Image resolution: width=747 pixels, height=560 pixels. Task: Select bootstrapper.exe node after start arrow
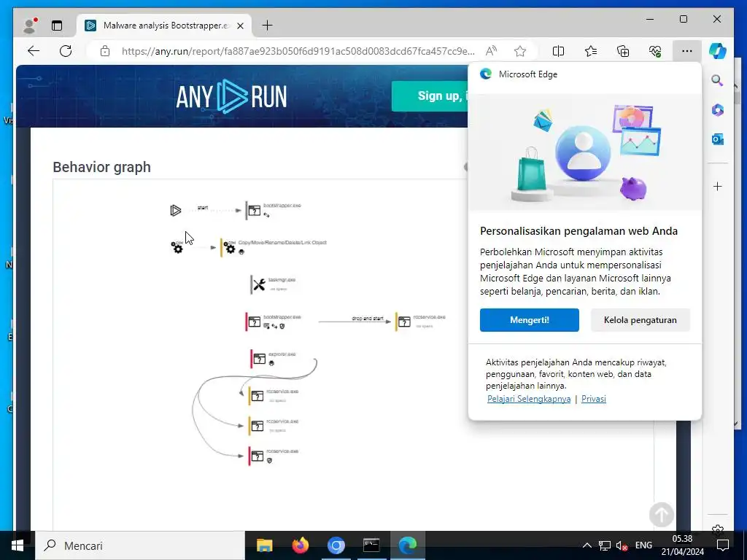coord(274,210)
